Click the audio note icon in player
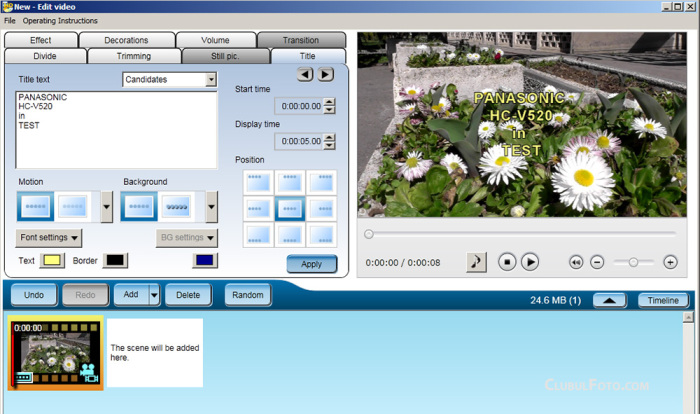The width and height of the screenshot is (700, 414). coord(476,262)
